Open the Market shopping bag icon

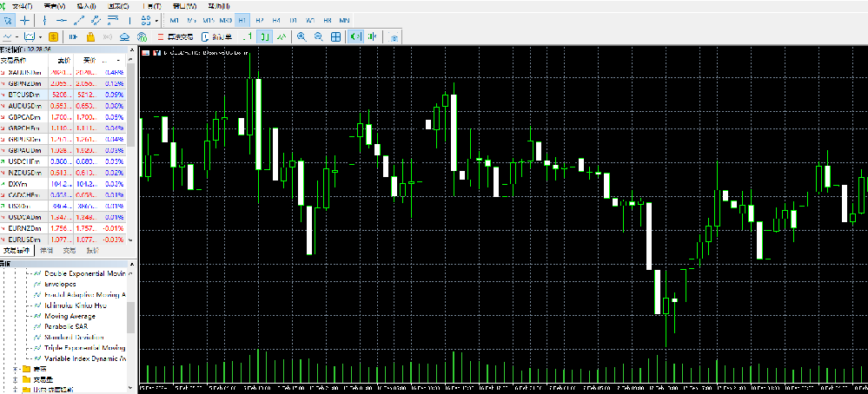point(90,37)
